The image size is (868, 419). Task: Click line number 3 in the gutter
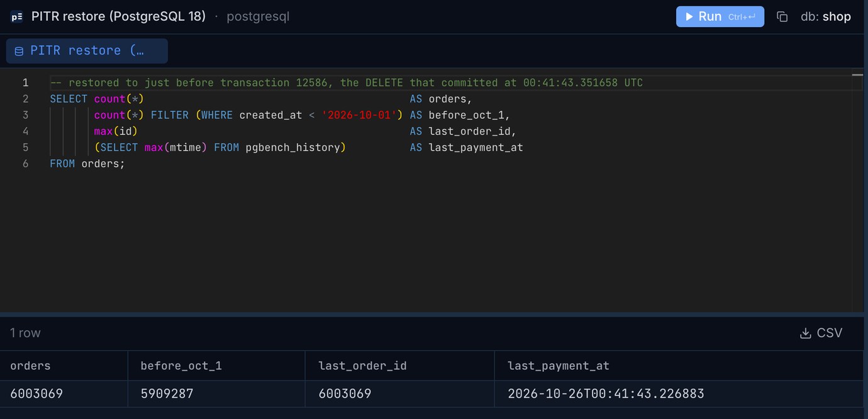click(25, 115)
